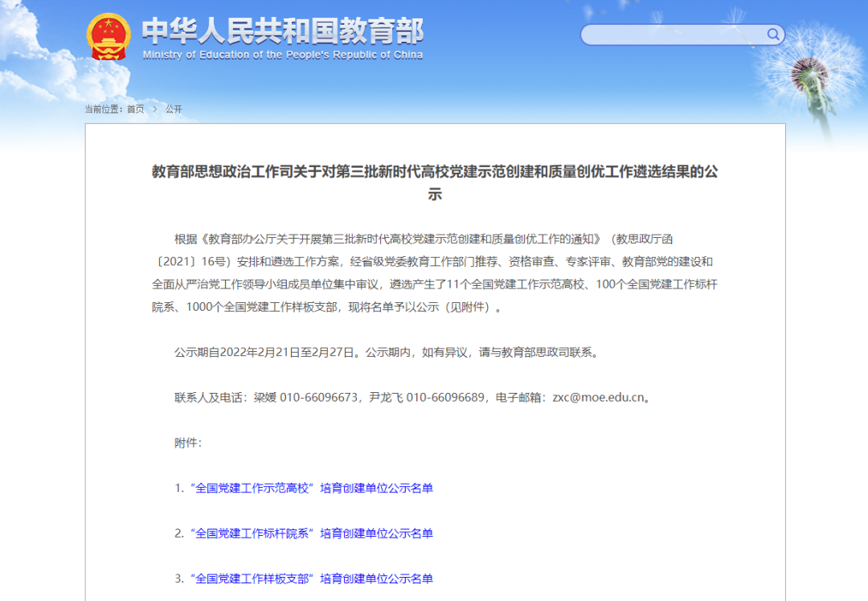Click the paragraph starting with 根据《教育部办公厅
868x601 pixels.
pyautogui.click(x=435, y=273)
